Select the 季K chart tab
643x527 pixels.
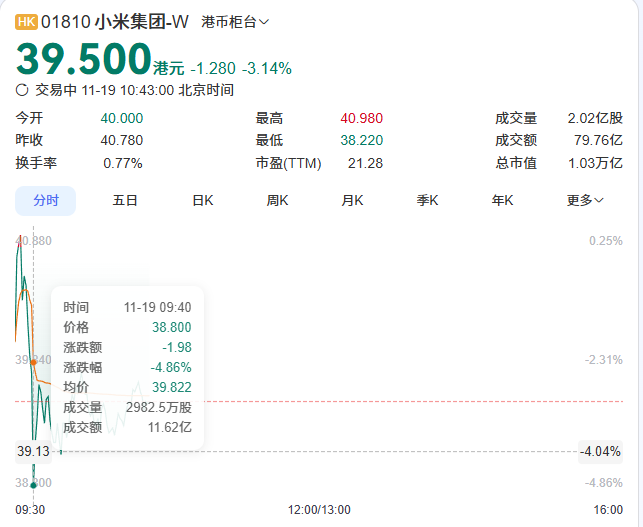[x=427, y=201]
